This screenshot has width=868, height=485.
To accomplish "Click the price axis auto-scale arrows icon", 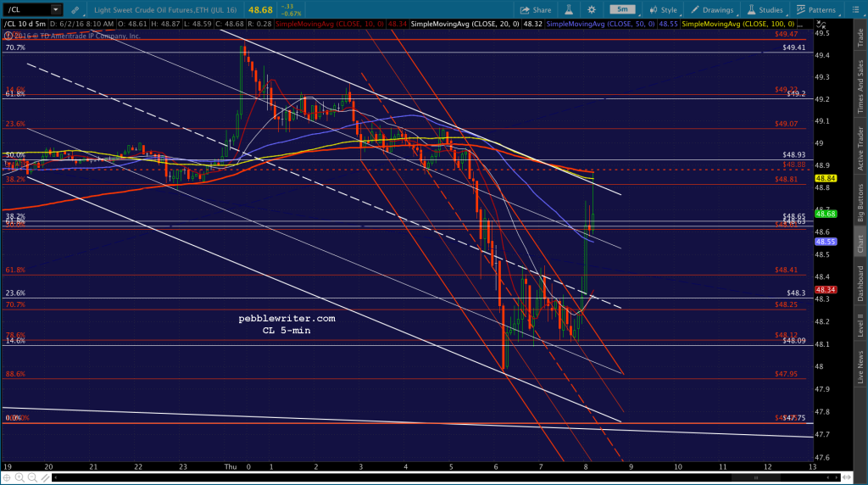I will pyautogui.click(x=821, y=25).
